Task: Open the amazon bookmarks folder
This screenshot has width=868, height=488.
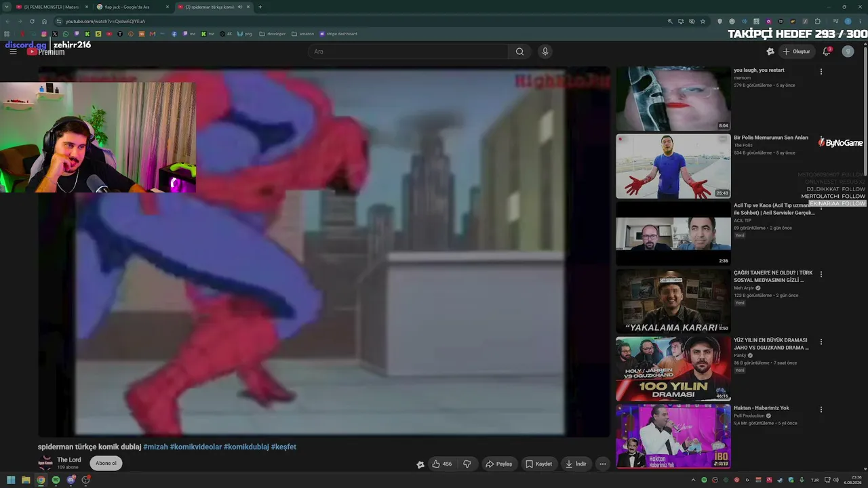Action: tap(302, 34)
